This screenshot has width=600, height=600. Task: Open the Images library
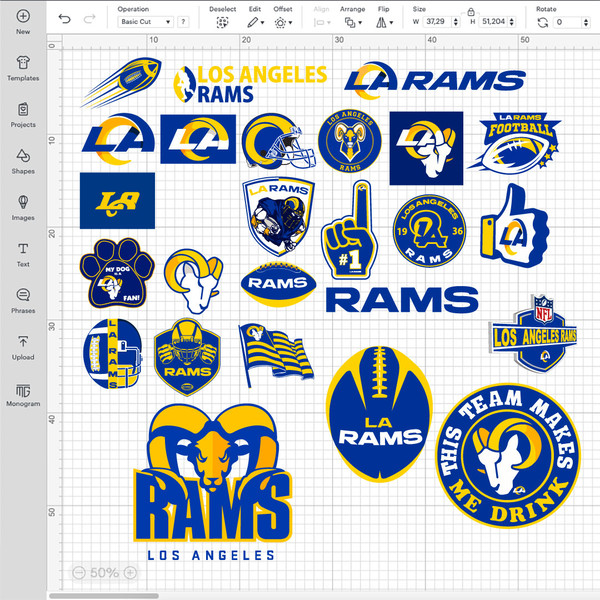point(23,208)
